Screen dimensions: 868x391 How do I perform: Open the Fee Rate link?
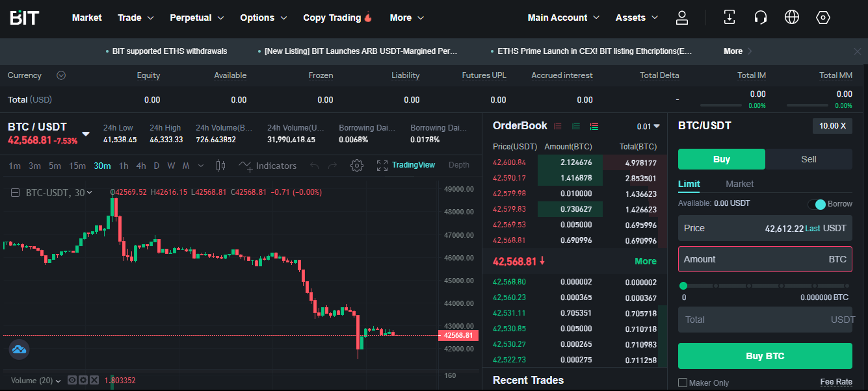[836, 383]
